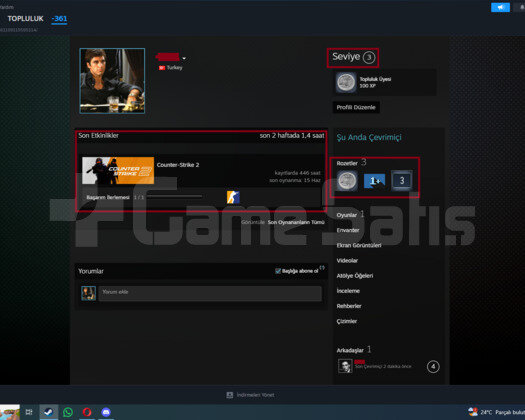Open Ekran Görüntüleri in the sidebar
This screenshot has height=420, width=525.
(x=359, y=245)
